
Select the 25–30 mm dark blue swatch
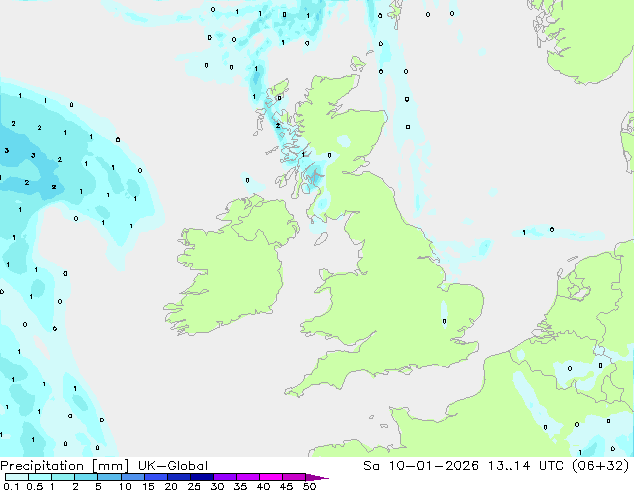[201, 477]
